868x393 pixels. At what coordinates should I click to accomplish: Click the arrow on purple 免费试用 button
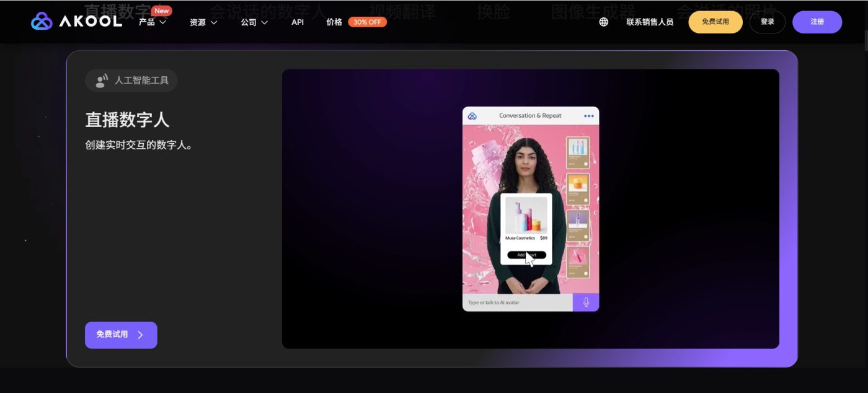coord(141,335)
